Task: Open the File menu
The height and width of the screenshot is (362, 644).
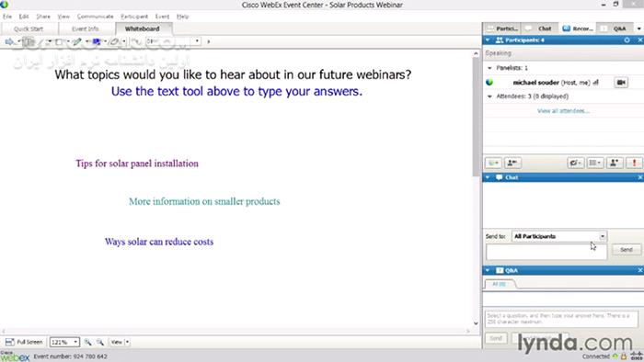Action: pyautogui.click(x=7, y=17)
